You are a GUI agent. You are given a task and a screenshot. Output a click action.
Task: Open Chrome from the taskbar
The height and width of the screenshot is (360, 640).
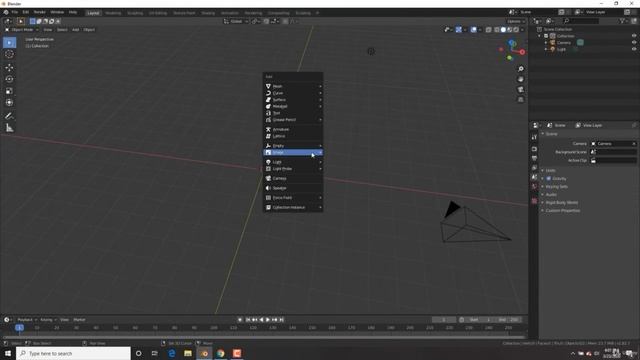coord(221,353)
